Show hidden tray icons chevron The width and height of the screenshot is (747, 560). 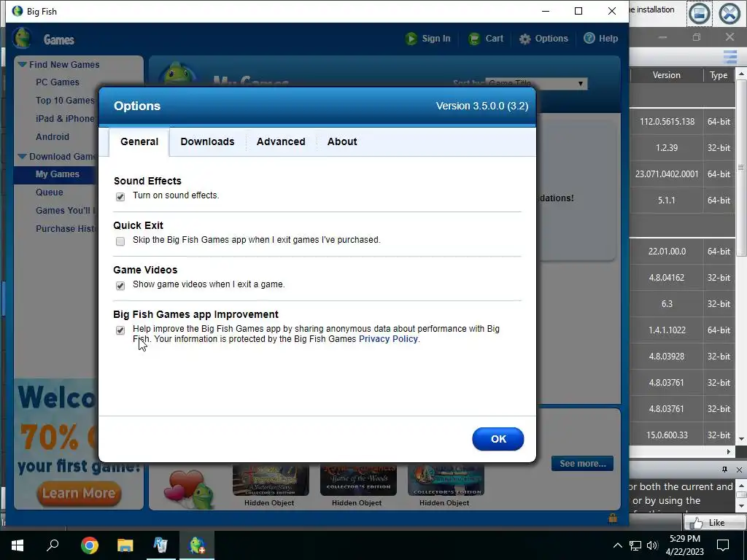click(x=617, y=545)
